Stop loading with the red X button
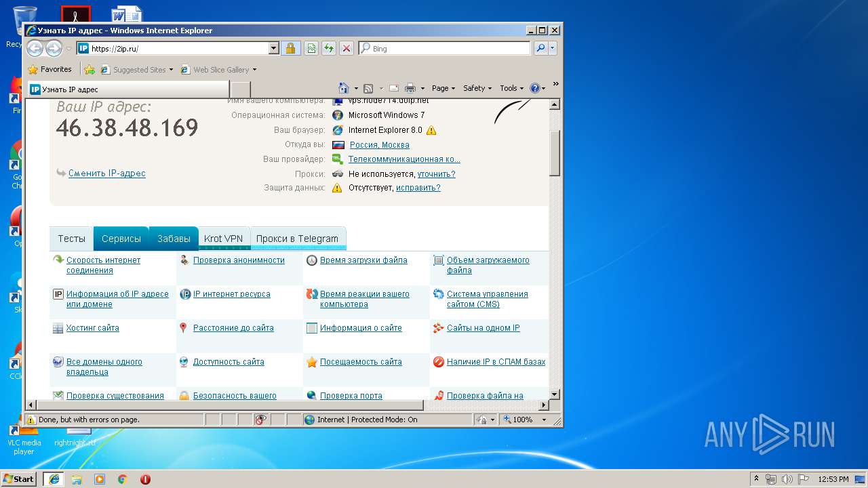Viewport: 868px width, 488px height. tap(347, 48)
